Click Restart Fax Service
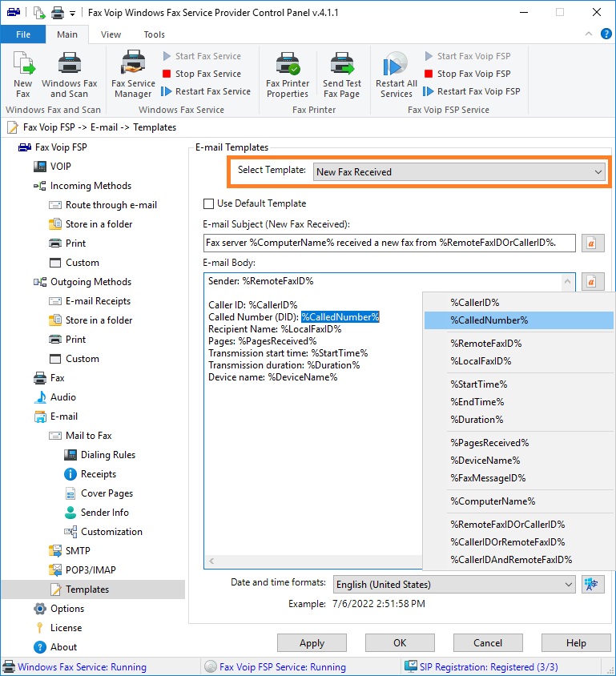The height and width of the screenshot is (676, 616). [x=206, y=91]
